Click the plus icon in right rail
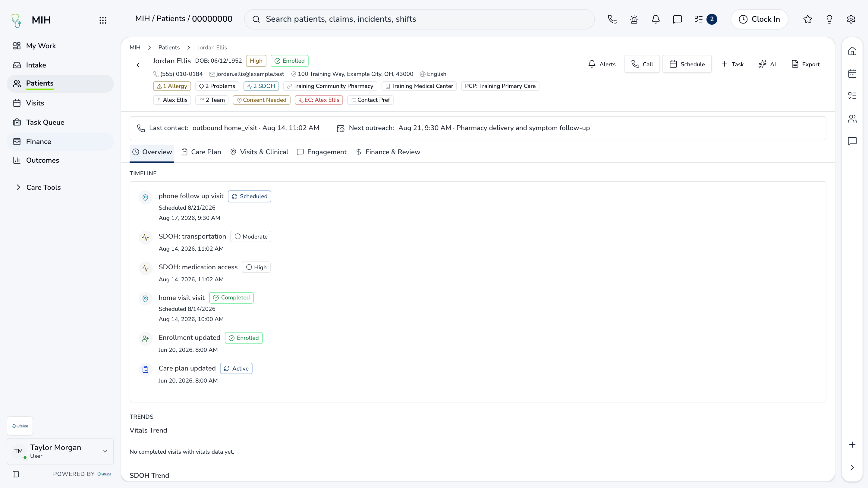This screenshot has width=868, height=488. click(852, 445)
